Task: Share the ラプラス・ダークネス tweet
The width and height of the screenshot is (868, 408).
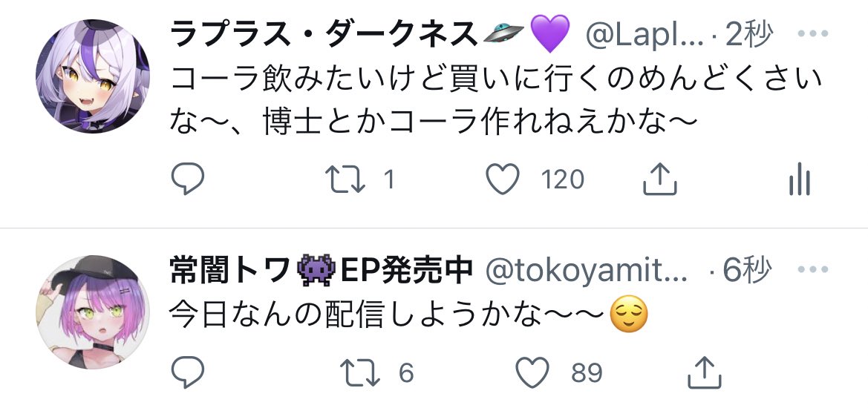Action: 659,180
